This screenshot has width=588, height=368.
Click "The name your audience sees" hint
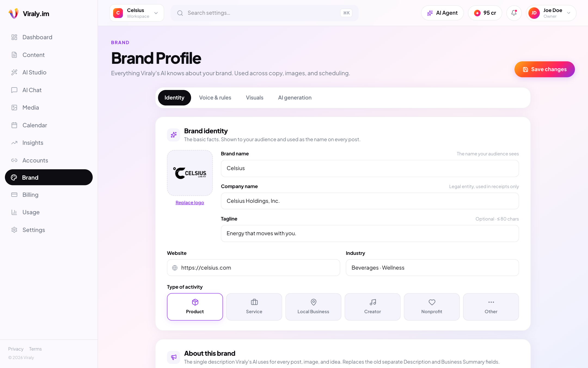[x=488, y=154]
